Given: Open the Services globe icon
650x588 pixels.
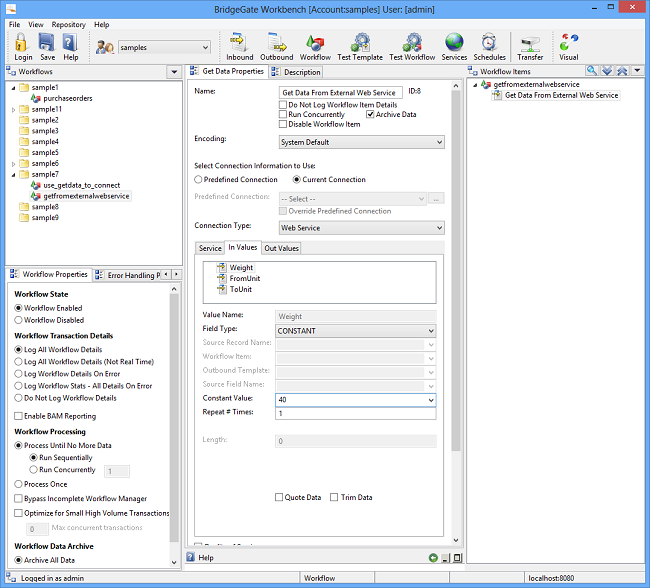Looking at the screenshot, I should (x=454, y=44).
